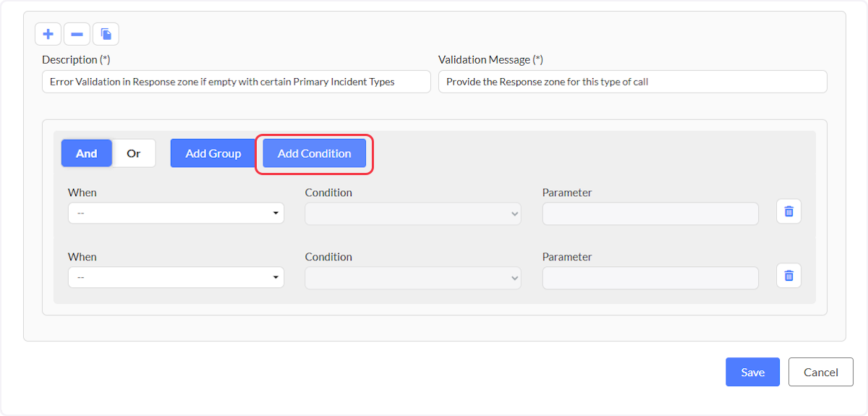Image resolution: width=868 pixels, height=416 pixels.
Task: Click the minus icon to remove the validation
Action: click(77, 34)
